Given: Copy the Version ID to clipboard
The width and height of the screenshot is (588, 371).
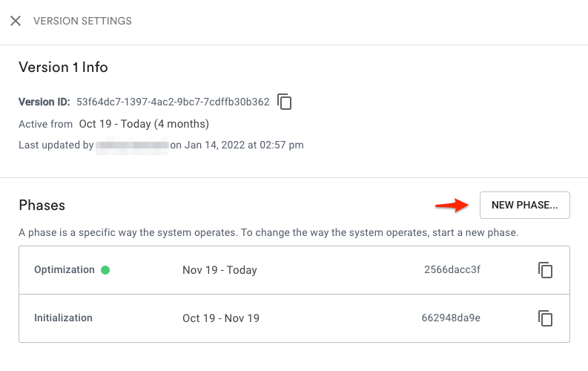Looking at the screenshot, I should (284, 102).
